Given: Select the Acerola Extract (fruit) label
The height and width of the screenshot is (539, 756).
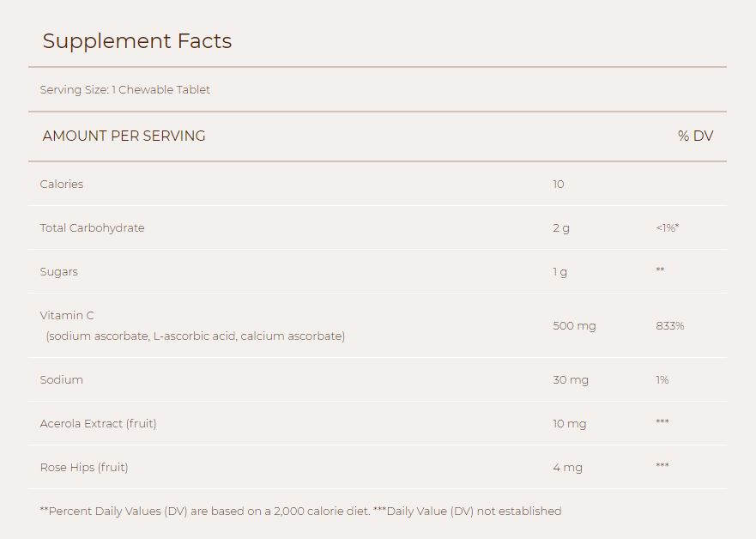Looking at the screenshot, I should [99, 424].
